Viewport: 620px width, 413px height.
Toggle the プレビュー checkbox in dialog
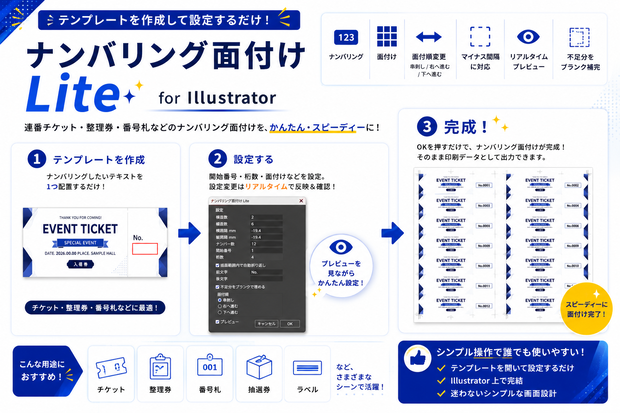coord(217,322)
